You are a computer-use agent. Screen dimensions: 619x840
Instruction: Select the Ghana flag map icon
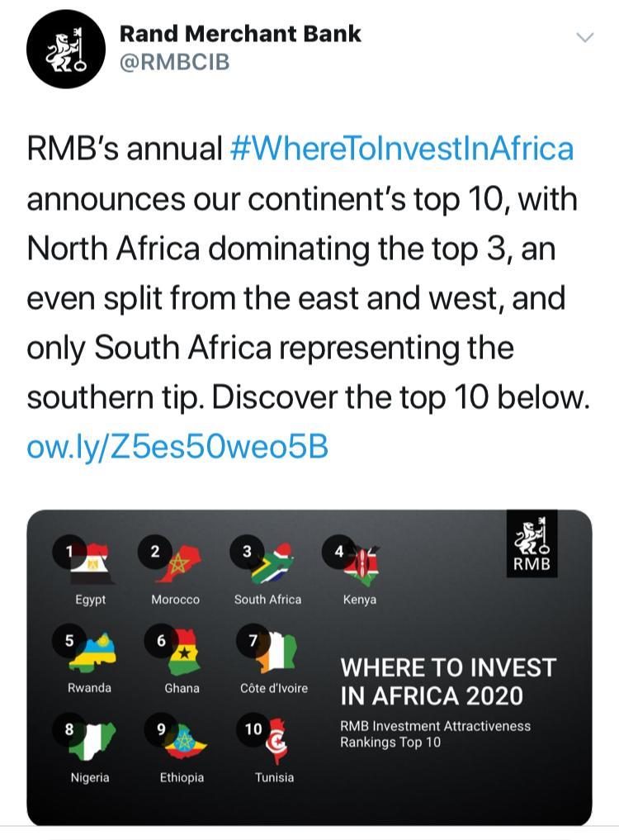pos(184,653)
